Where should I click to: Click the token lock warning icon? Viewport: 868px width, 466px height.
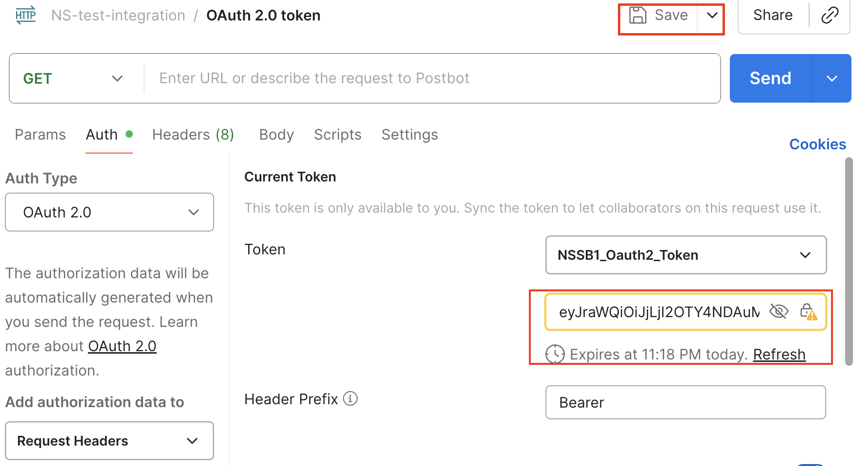(x=808, y=312)
